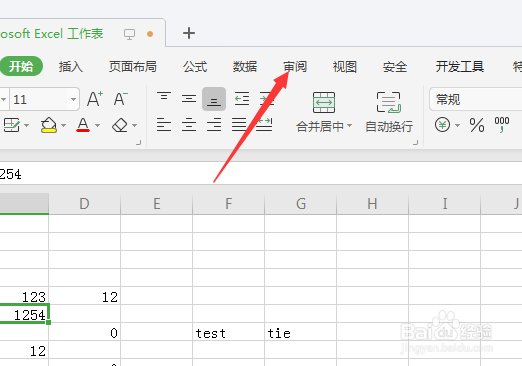The height and width of the screenshot is (366, 522).
Task: Expand the currency format dropdown arrow
Action: pyautogui.click(x=458, y=125)
